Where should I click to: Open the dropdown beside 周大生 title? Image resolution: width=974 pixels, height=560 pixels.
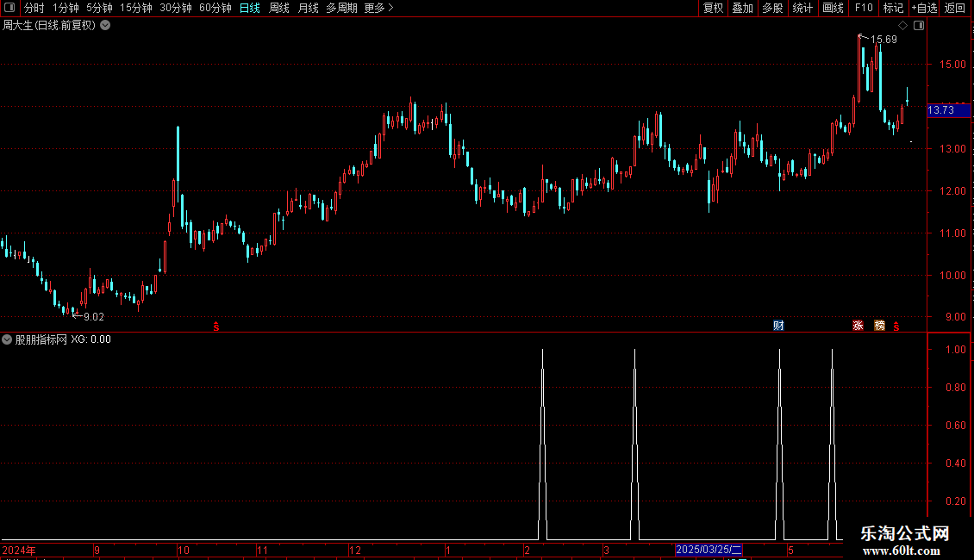tap(106, 26)
